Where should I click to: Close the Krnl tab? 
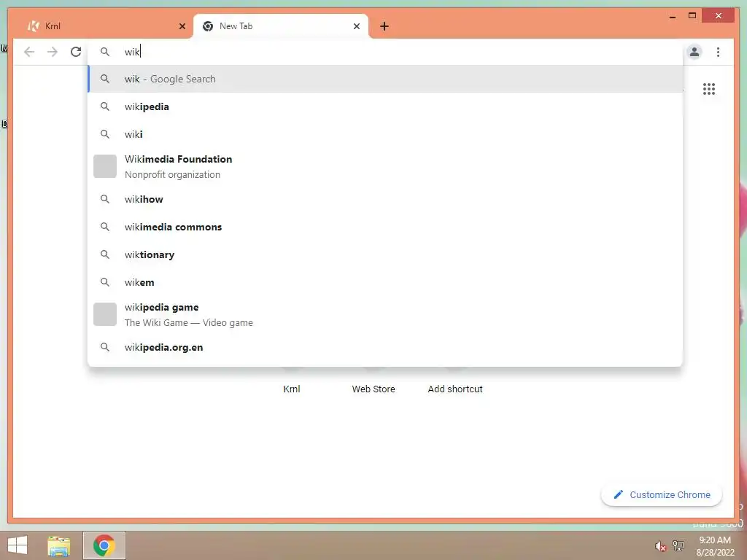[182, 26]
